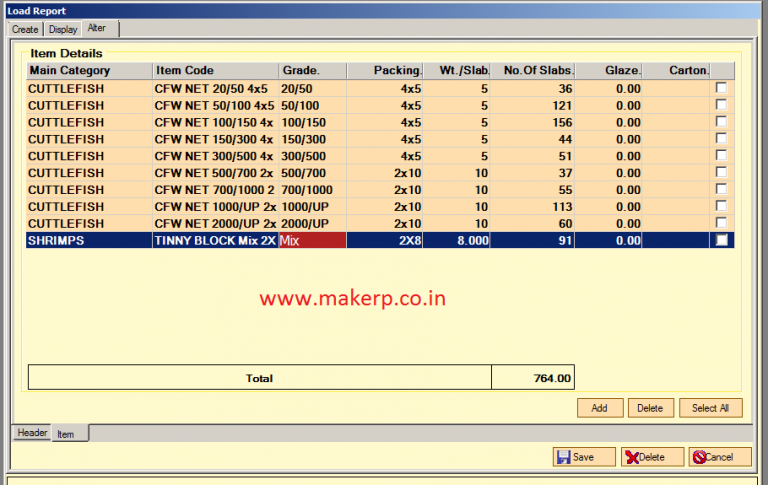Check the box for CFW NET 500/700 row
The height and width of the screenshot is (485, 768).
tap(721, 173)
